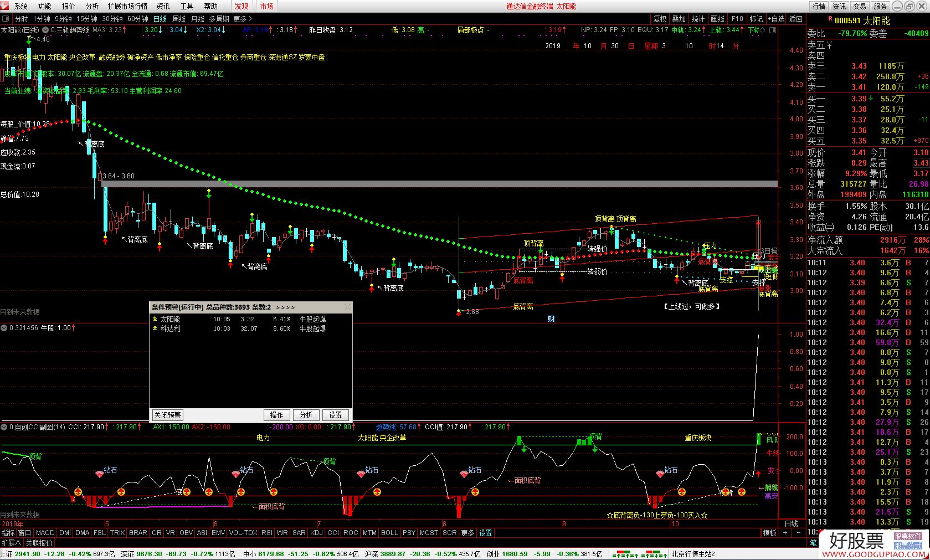
Task: Expand the 更多 periods dropdown
Action: 243,19
